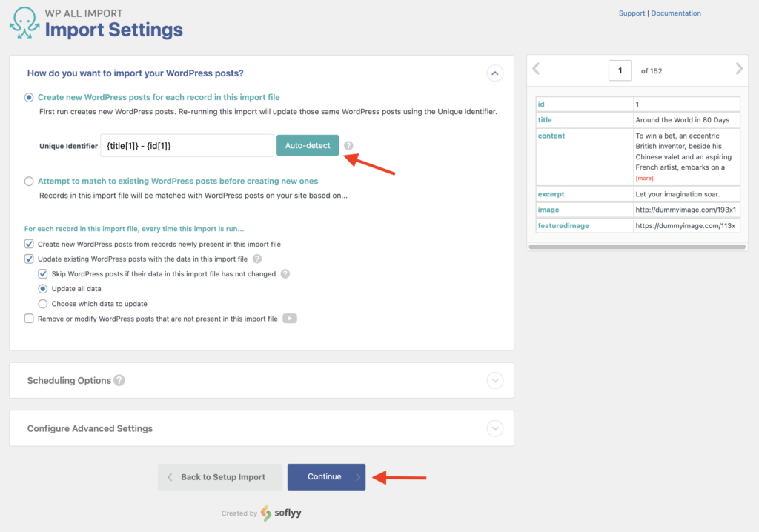Click the Continue button
The height and width of the screenshot is (532, 759).
(326, 476)
